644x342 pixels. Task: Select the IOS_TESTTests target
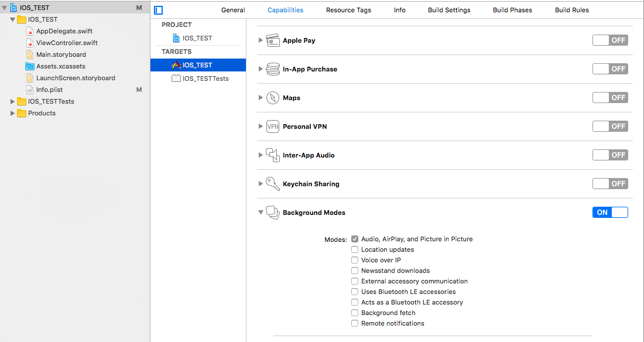tap(205, 78)
